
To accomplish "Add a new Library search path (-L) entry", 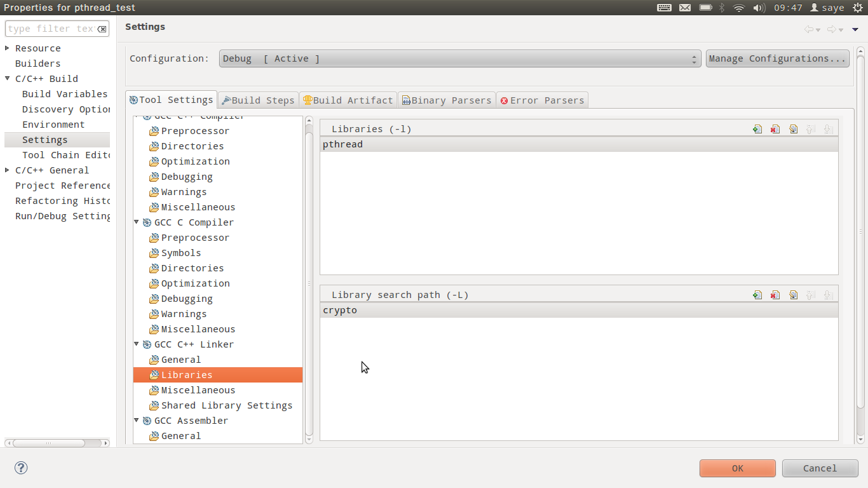I will 757,295.
